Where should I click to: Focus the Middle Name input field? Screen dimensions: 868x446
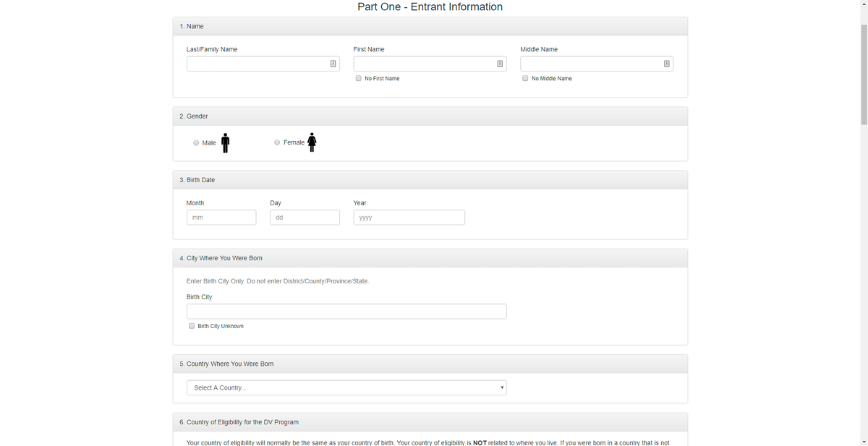coord(597,64)
